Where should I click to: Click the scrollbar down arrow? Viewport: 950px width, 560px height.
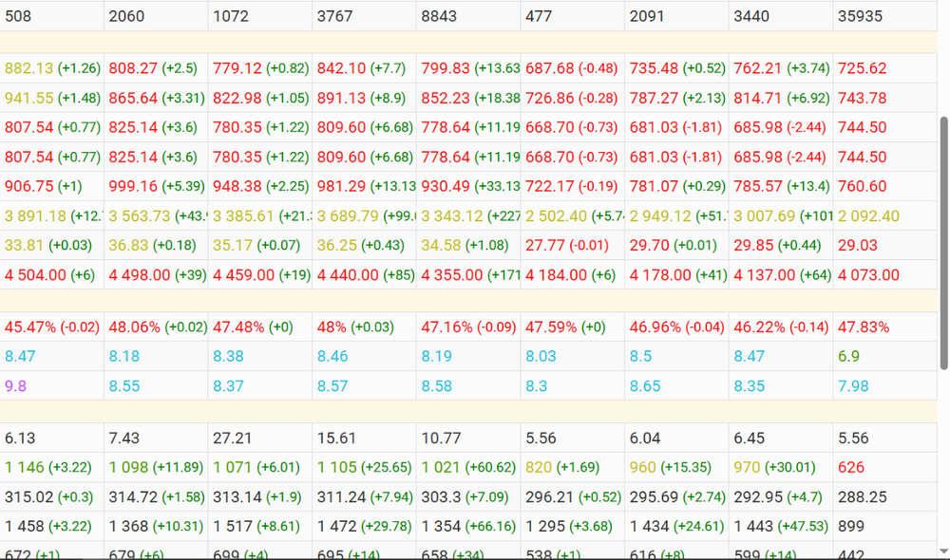pos(943,551)
